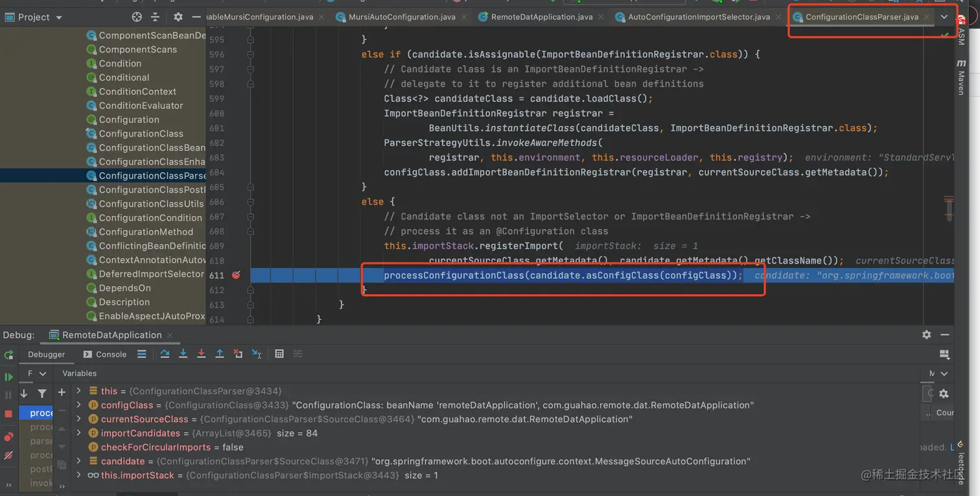This screenshot has height=496, width=980.
Task: Click the frames filter funnel icon
Action: 42,393
